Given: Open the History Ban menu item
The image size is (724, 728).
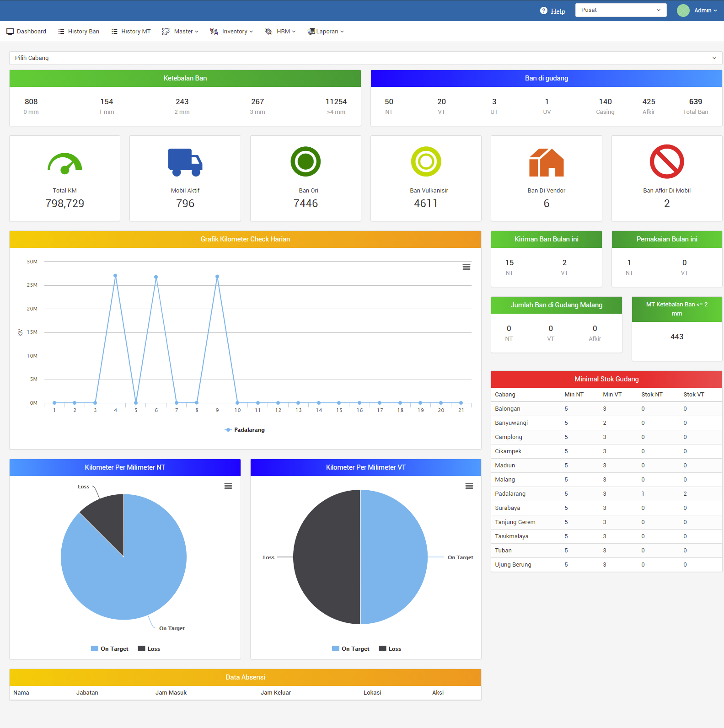Looking at the screenshot, I should pyautogui.click(x=79, y=32).
